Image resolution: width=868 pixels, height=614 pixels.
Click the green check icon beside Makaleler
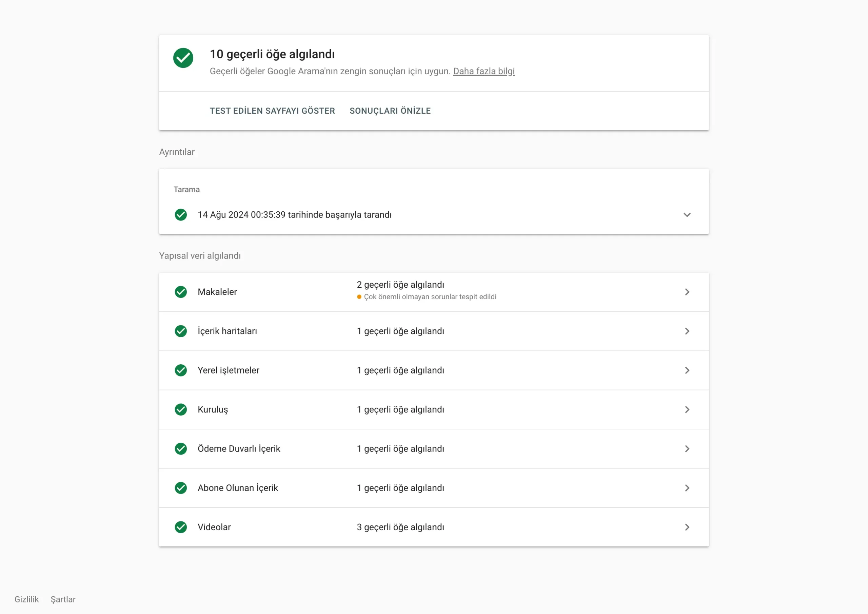(181, 292)
